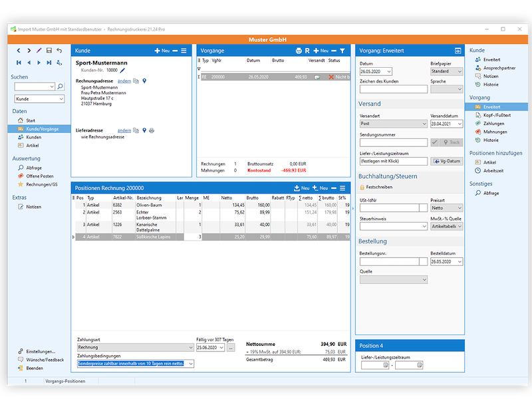Open the Preisart dropdown showing Netto
This screenshot has height=411, width=532.
coord(458,208)
